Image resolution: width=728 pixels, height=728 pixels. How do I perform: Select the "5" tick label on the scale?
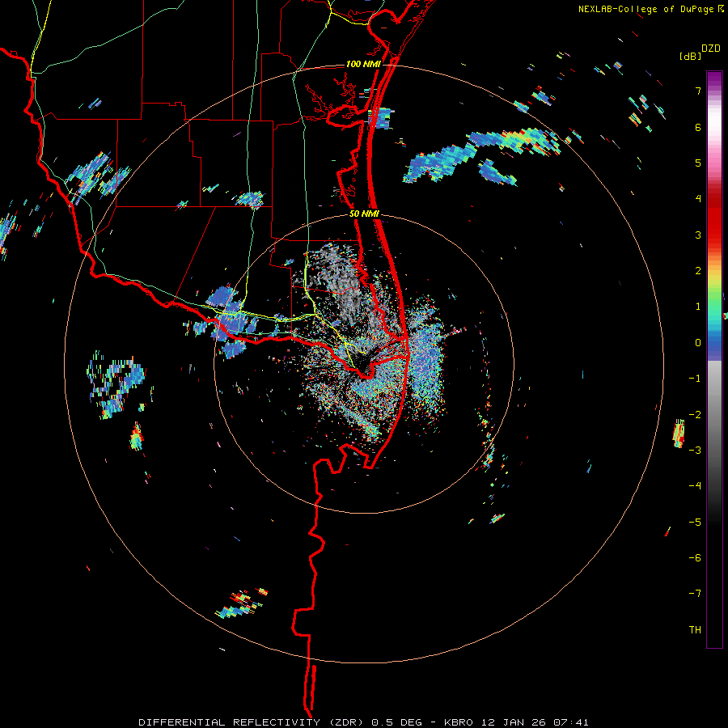click(698, 163)
